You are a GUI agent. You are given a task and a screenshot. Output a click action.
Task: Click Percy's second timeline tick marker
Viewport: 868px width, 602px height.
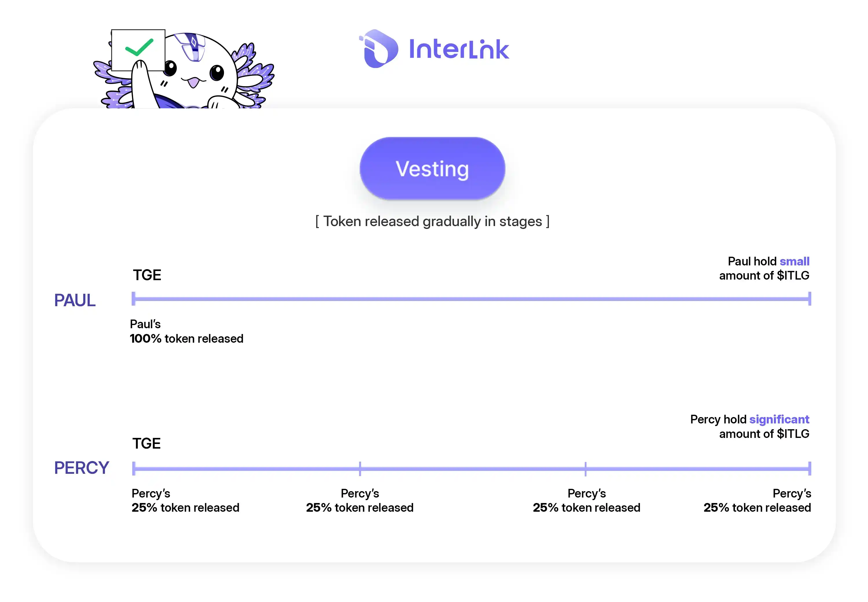point(360,469)
